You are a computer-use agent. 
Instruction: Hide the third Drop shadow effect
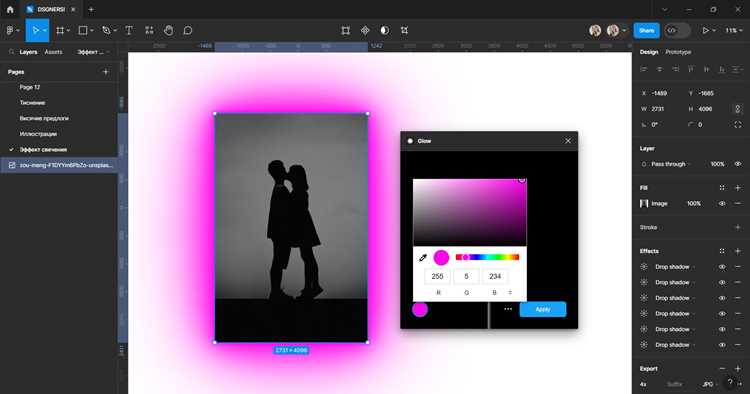(x=722, y=298)
